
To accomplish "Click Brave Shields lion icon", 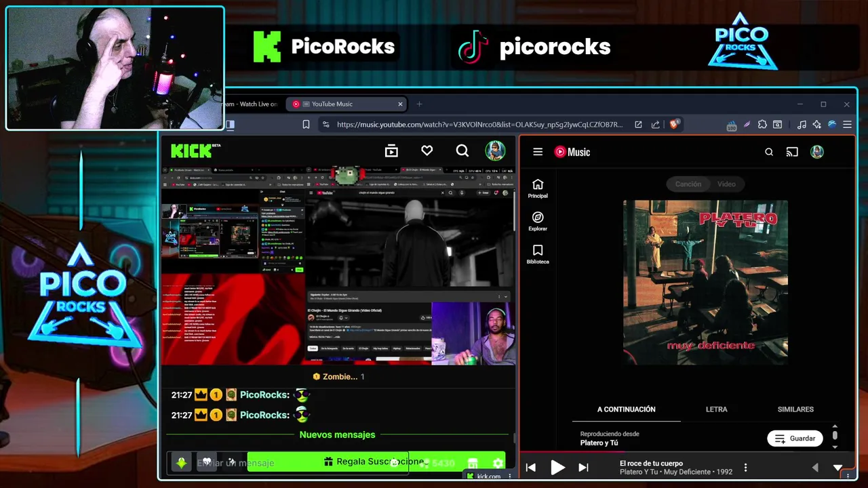I will coord(674,124).
